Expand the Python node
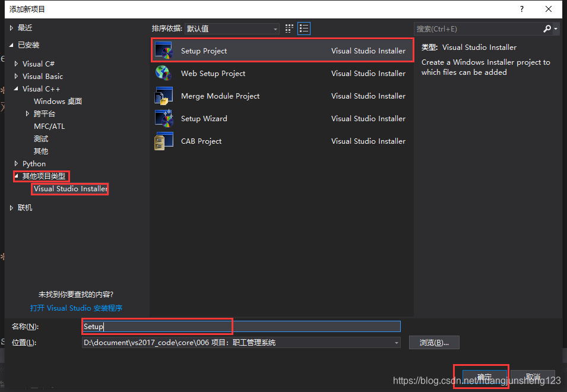 click(16, 163)
